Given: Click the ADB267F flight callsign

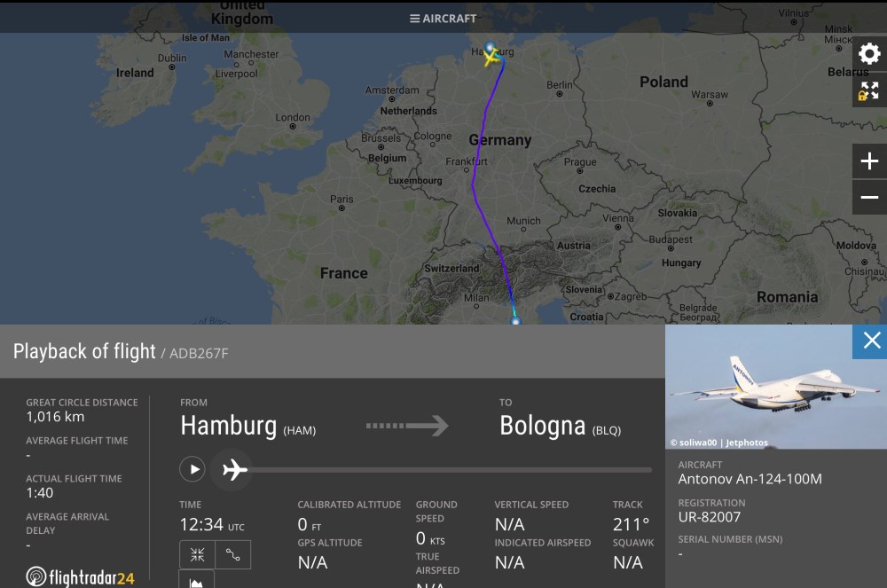Looking at the screenshot, I should [x=199, y=353].
